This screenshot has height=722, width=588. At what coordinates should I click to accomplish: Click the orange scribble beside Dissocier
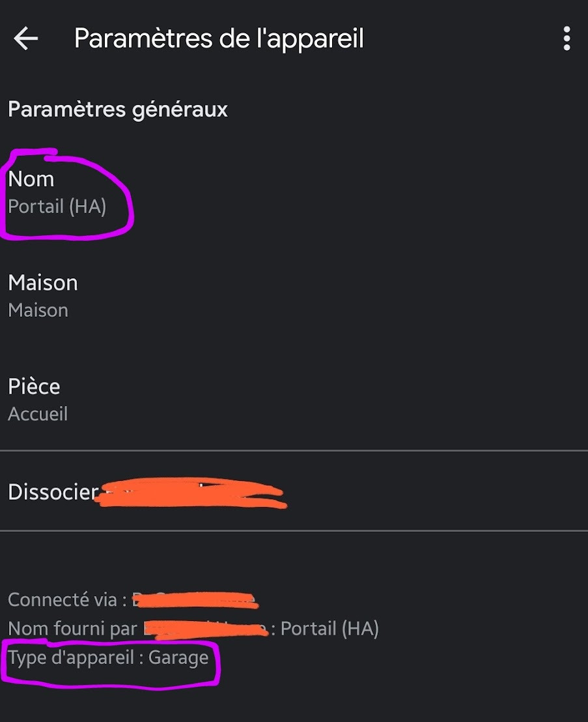[191, 492]
